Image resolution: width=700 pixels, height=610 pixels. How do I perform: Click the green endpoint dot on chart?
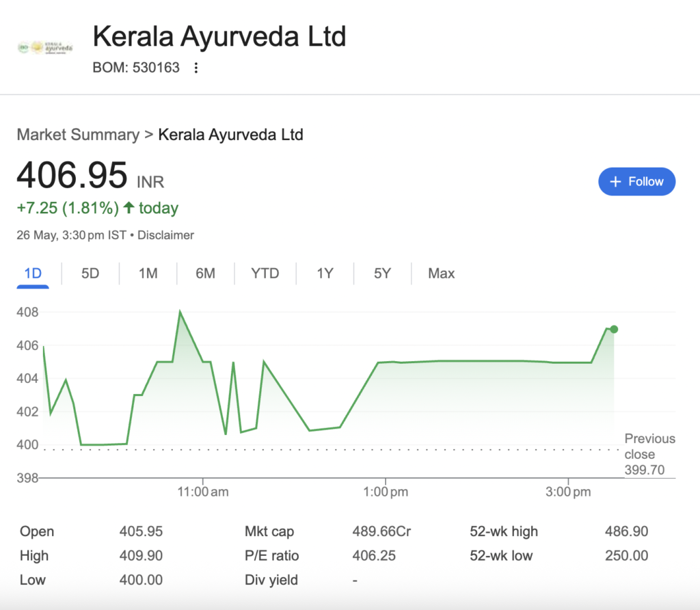614,329
